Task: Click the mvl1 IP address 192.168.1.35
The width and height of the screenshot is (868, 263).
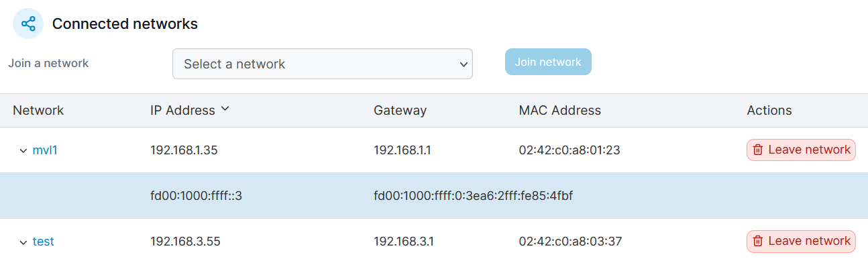Action: click(x=184, y=150)
